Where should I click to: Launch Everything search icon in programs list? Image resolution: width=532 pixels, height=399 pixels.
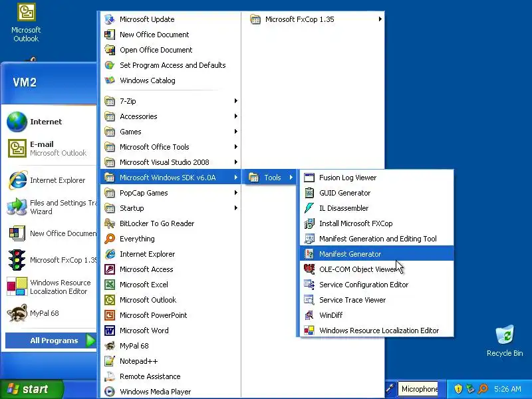pos(110,239)
